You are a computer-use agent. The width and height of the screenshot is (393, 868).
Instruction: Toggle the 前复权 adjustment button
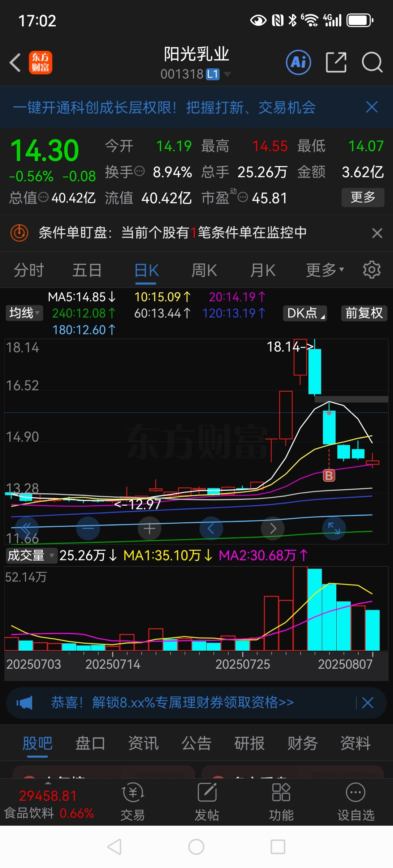pyautogui.click(x=364, y=313)
